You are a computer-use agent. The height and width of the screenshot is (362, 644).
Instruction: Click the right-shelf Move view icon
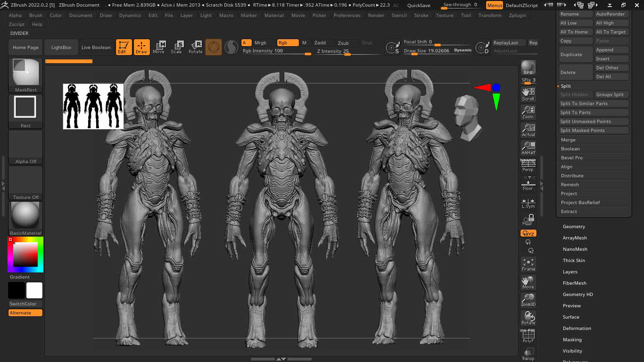tap(528, 282)
